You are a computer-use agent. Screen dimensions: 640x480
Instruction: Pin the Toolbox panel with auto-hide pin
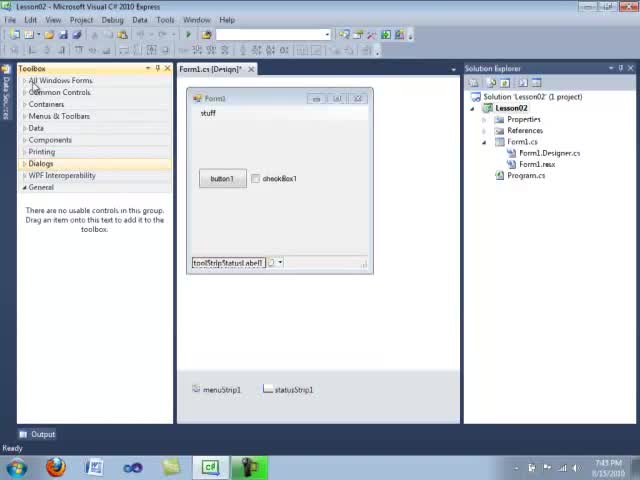(158, 68)
